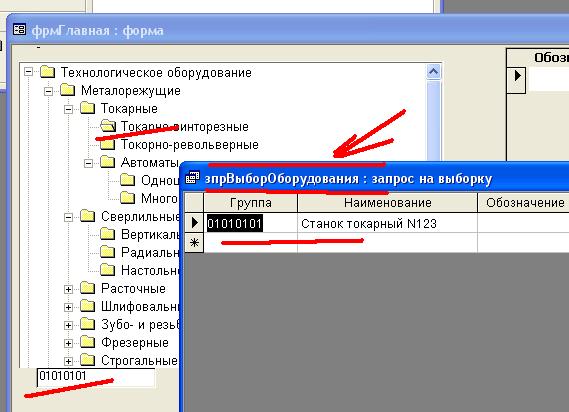Click the frmГлавная form window icon
Image resolution: width=569 pixels, height=412 pixels.
pyautogui.click(x=19, y=29)
